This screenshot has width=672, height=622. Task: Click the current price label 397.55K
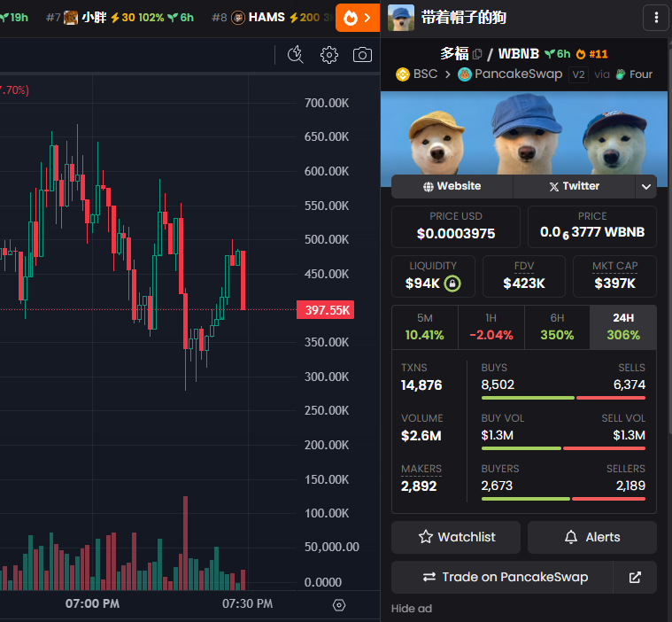[325, 310]
